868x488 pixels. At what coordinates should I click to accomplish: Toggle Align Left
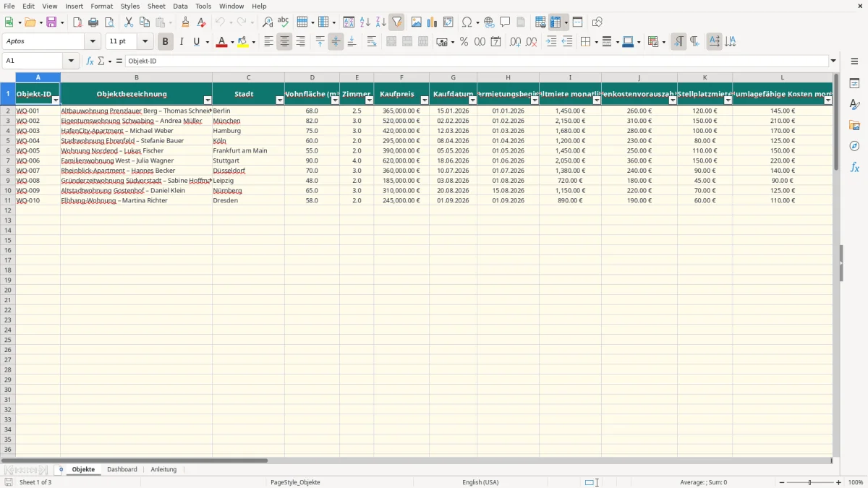(268, 42)
